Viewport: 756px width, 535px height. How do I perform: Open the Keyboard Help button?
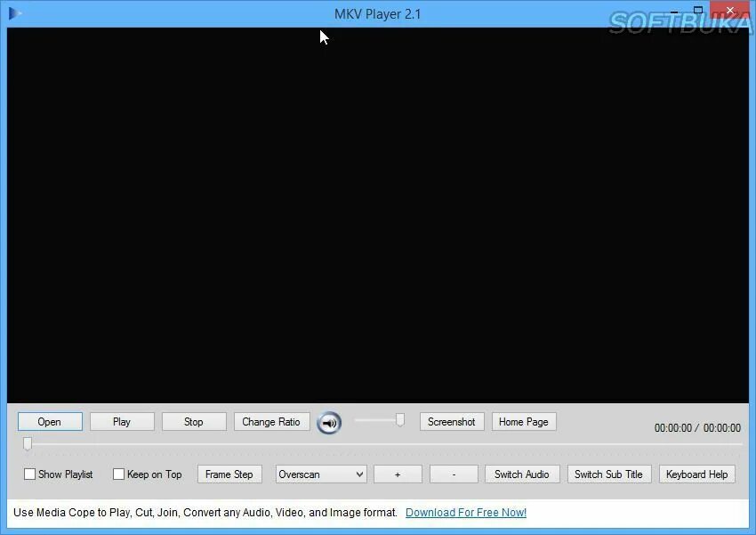(697, 474)
